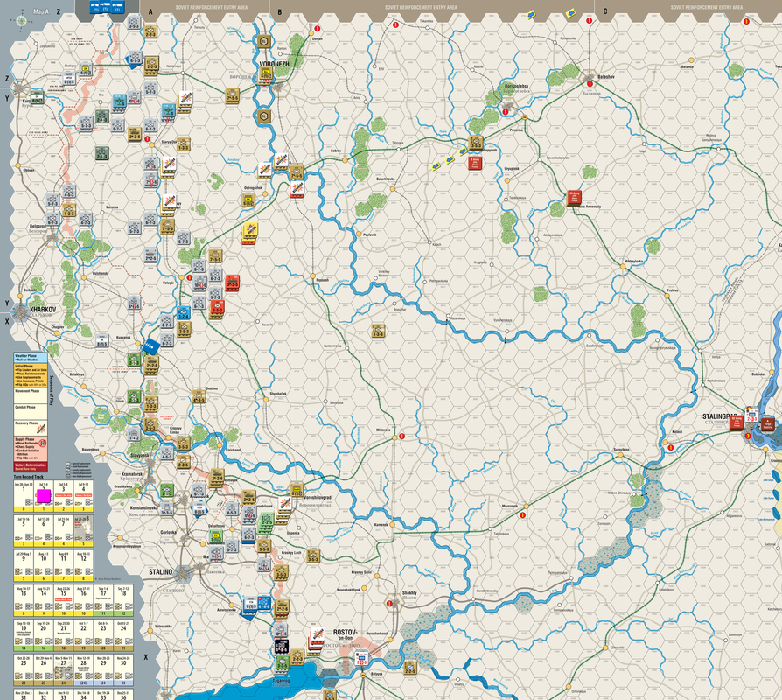
Task: Click the Initial Phase box
Action: coord(31,375)
